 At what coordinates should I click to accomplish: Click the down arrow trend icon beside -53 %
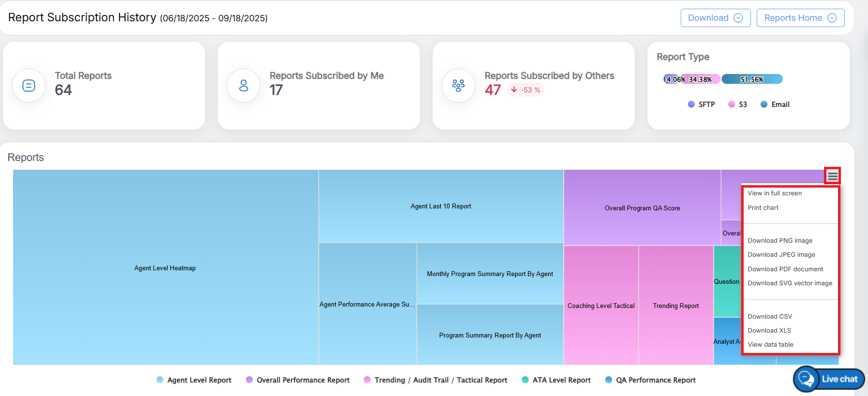(x=514, y=90)
